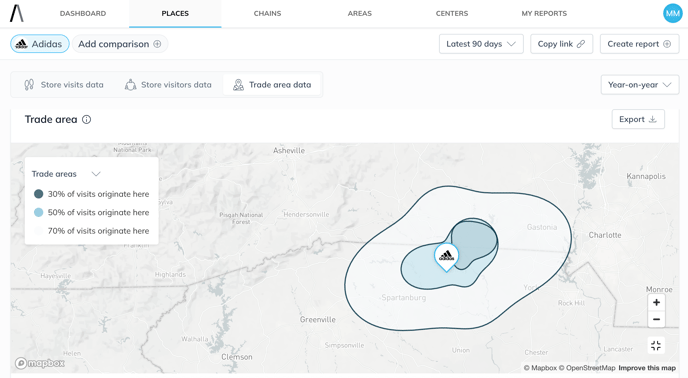Exit fullscreen map view icon

656,346
